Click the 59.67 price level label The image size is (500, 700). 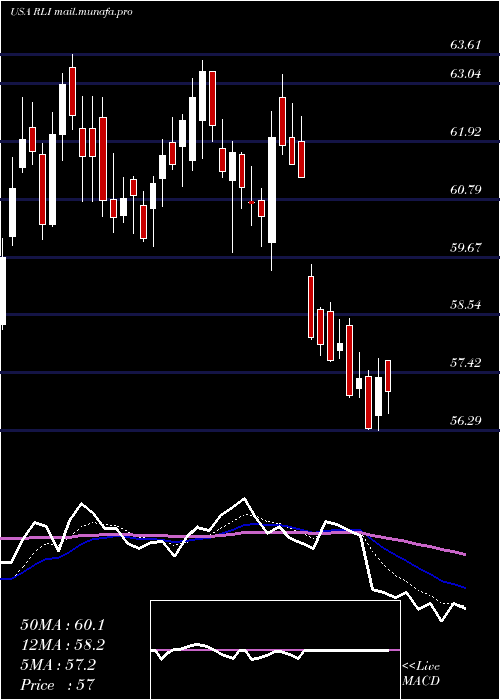click(x=466, y=247)
